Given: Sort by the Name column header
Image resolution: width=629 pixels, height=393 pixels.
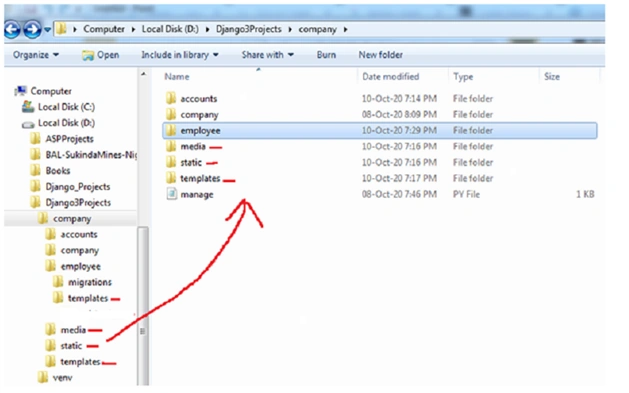Looking at the screenshot, I should tap(177, 77).
